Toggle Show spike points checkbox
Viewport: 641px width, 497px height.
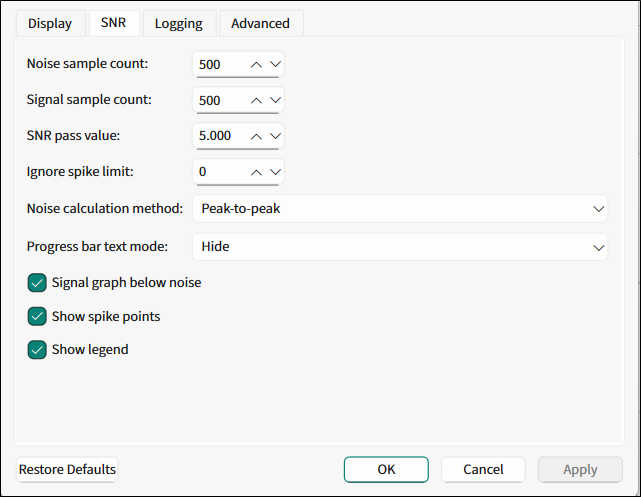pyautogui.click(x=37, y=316)
